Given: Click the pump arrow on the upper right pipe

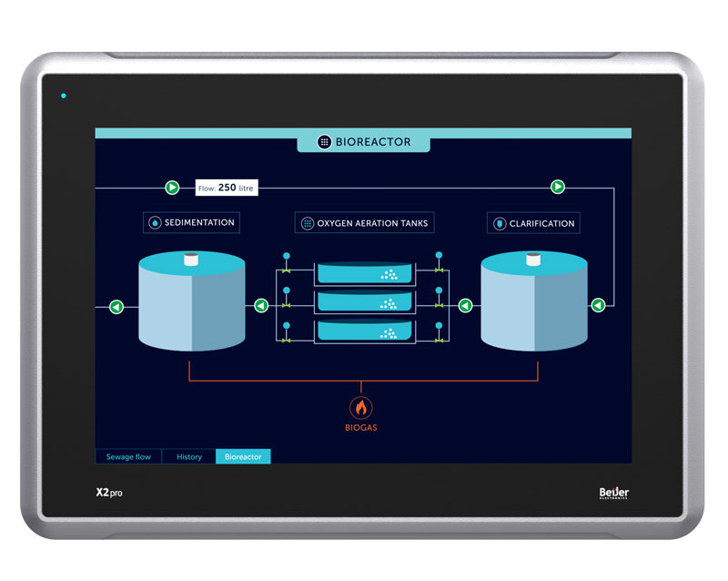Looking at the screenshot, I should click(558, 187).
